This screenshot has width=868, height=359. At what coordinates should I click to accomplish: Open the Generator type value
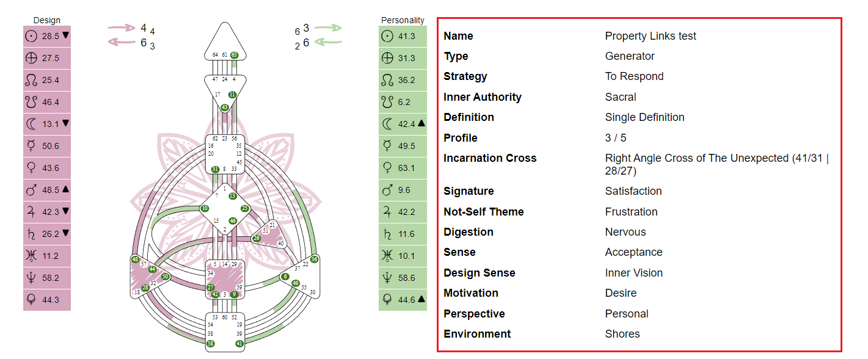(630, 56)
